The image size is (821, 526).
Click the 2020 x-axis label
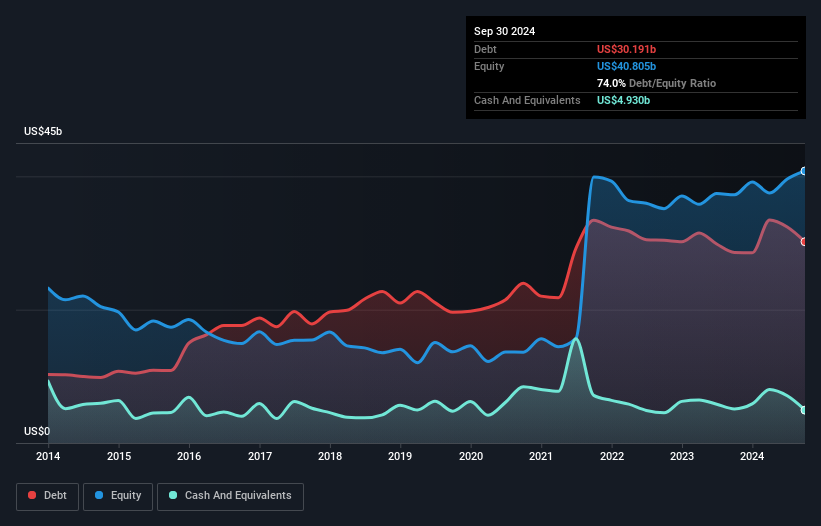click(x=471, y=456)
